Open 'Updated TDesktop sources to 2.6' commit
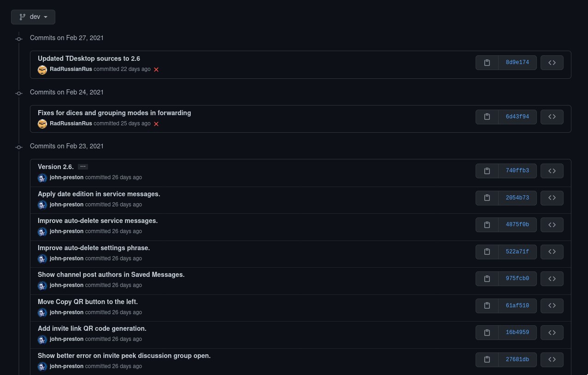This screenshot has width=588, height=375. coord(89,59)
